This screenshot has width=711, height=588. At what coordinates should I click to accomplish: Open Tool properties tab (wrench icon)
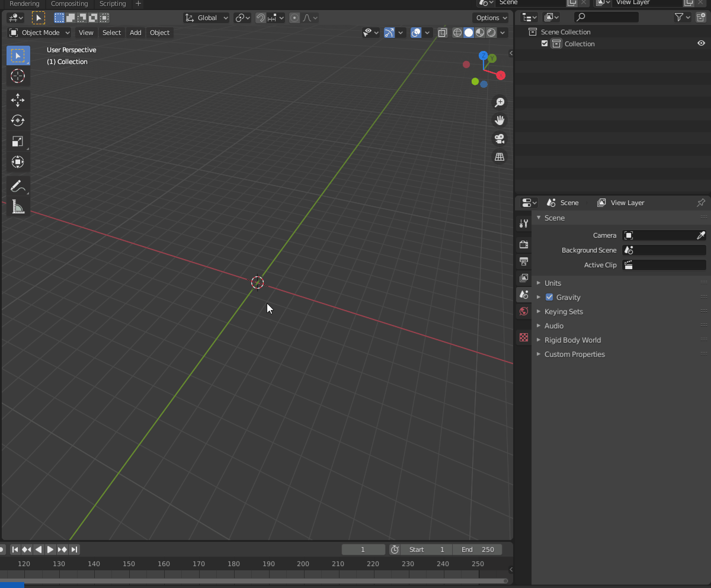524,223
